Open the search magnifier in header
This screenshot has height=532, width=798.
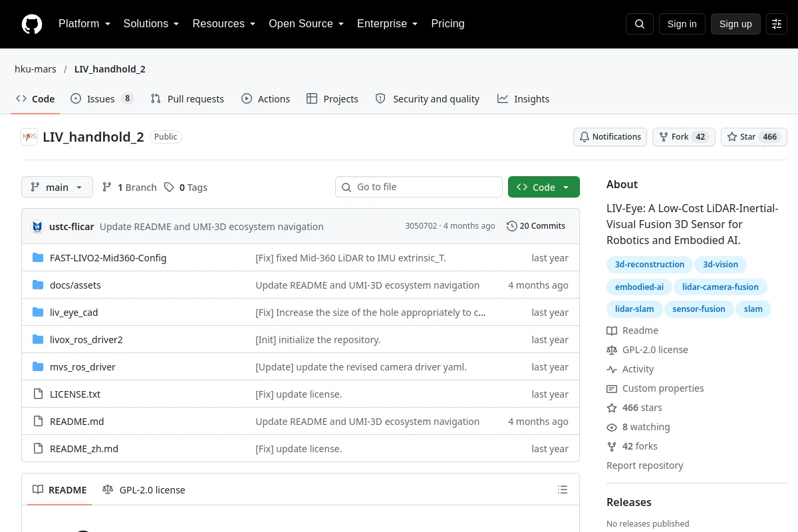tap(640, 24)
